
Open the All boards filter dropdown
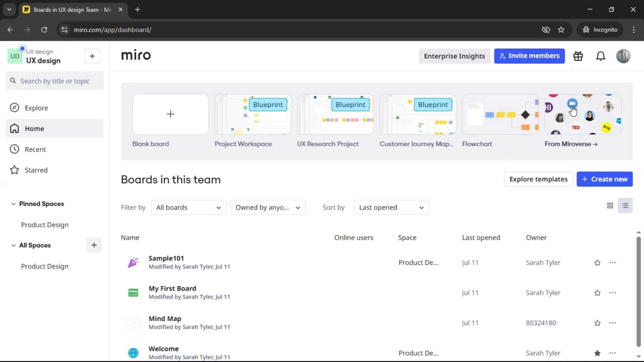tap(189, 207)
